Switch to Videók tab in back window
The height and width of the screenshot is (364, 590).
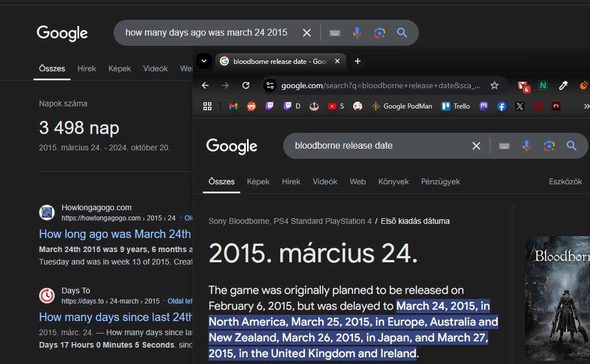point(155,68)
